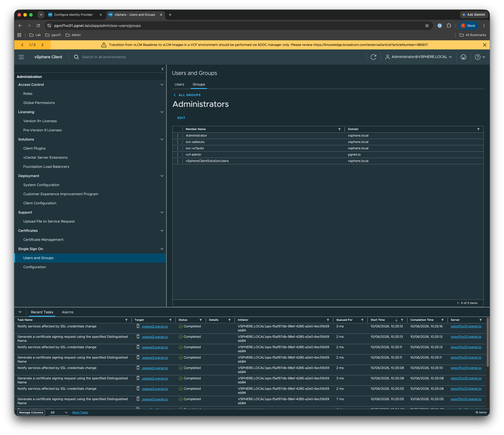Open the feedback smiley icon
The image size is (504, 435).
pos(463,57)
